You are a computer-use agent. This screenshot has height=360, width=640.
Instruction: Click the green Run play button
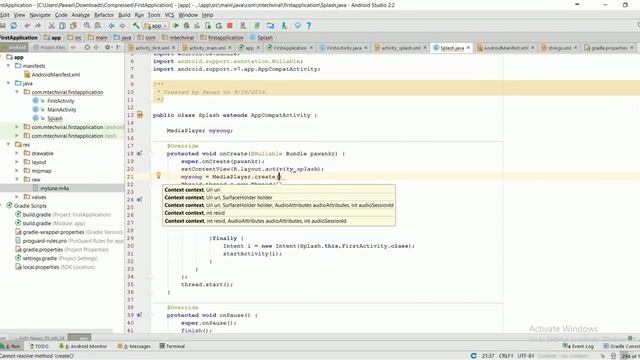click(x=176, y=26)
